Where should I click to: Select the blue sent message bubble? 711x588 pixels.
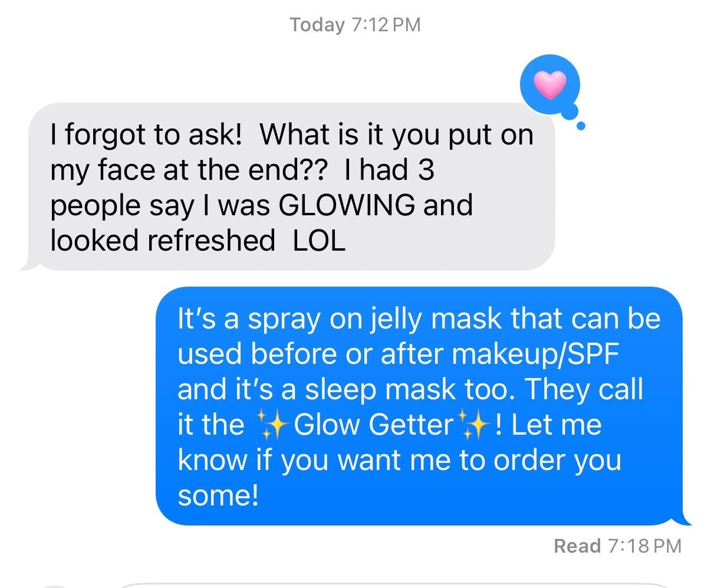(422, 406)
